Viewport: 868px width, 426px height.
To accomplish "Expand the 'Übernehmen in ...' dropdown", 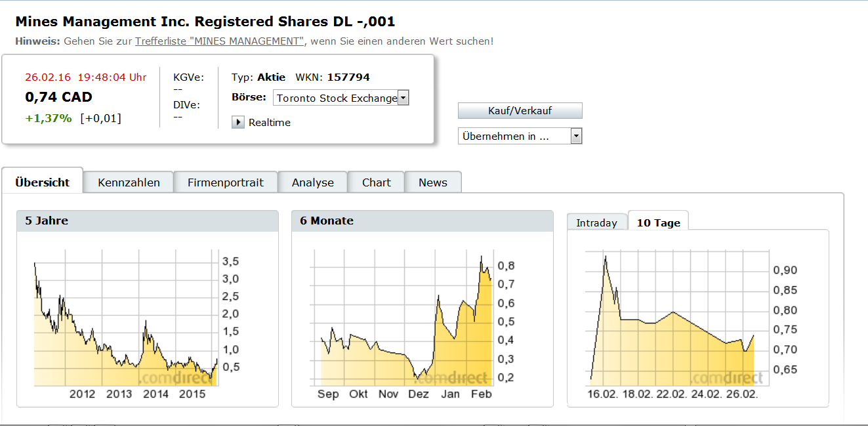I will click(x=520, y=136).
